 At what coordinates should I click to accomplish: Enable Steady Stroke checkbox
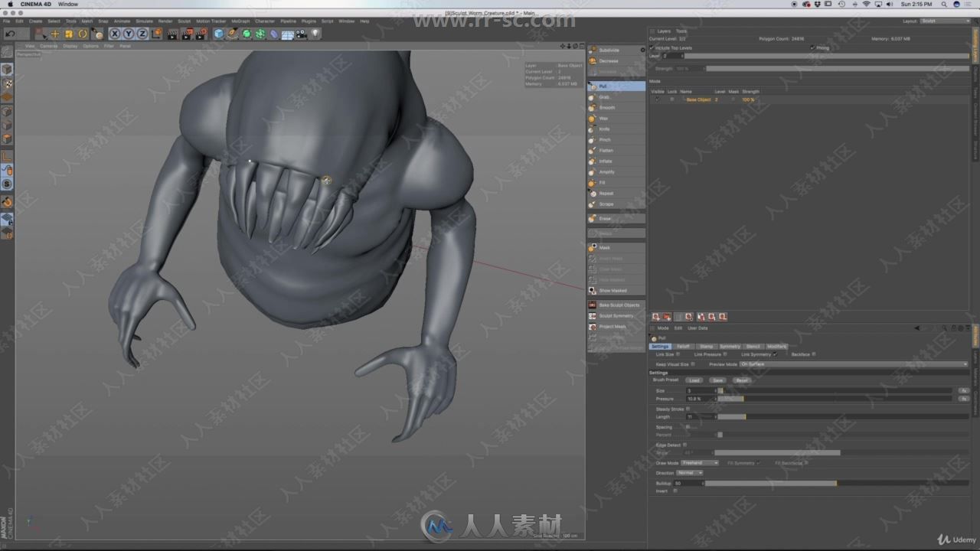[688, 409]
